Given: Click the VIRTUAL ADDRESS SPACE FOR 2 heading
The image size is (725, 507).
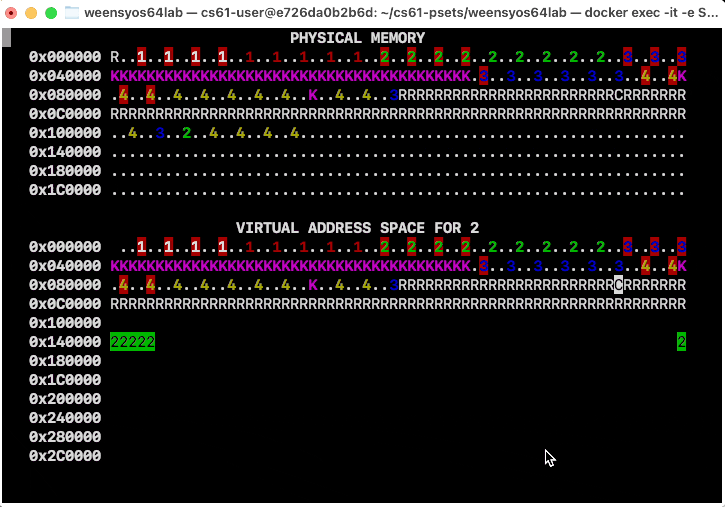Looking at the screenshot, I should pos(357,228).
